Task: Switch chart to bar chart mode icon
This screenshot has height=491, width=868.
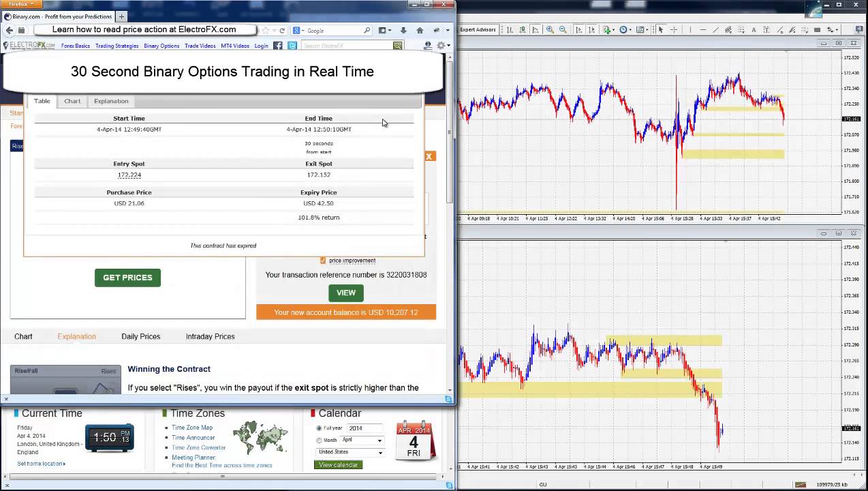Action: [511, 30]
